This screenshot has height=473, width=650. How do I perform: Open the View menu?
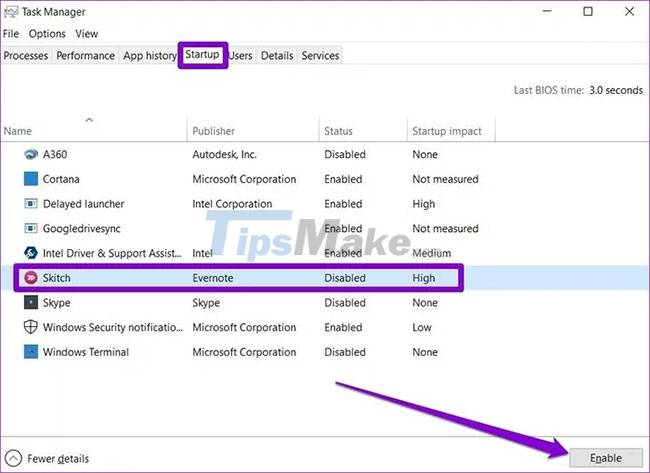click(x=87, y=34)
